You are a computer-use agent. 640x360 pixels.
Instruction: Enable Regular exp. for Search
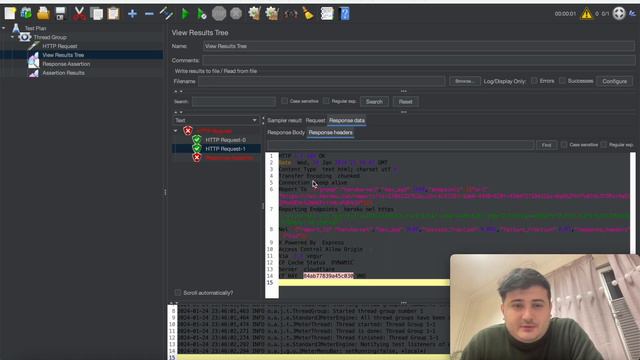coord(326,101)
